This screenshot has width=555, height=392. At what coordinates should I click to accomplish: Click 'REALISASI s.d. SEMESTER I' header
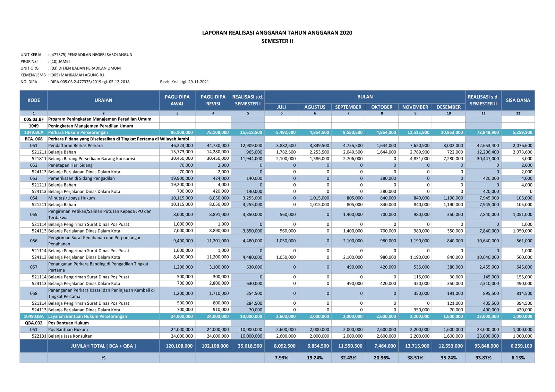click(x=248, y=100)
